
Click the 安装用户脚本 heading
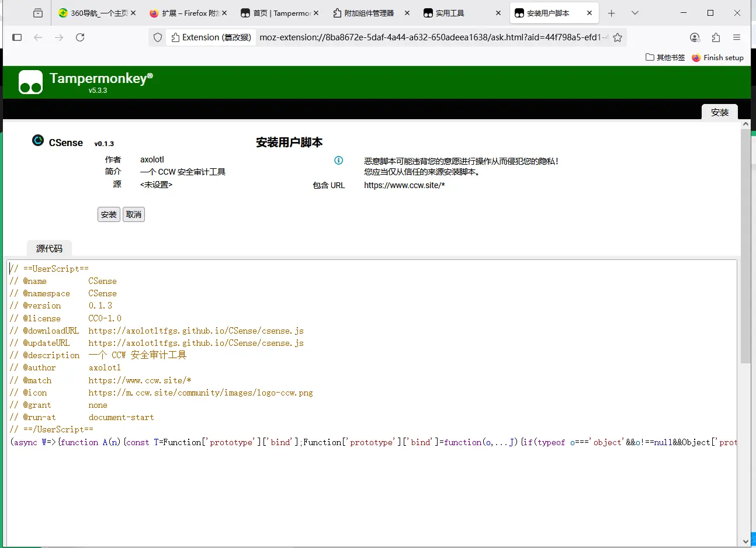(289, 143)
